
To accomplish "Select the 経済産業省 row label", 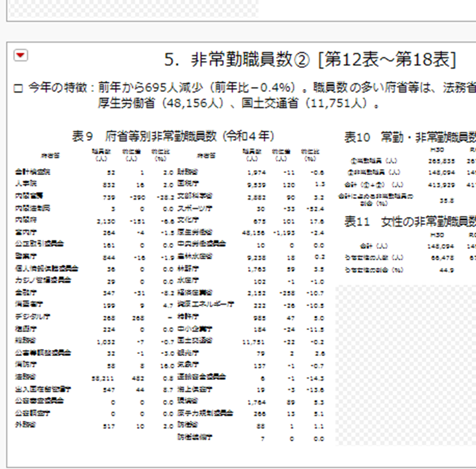I will [195, 293].
